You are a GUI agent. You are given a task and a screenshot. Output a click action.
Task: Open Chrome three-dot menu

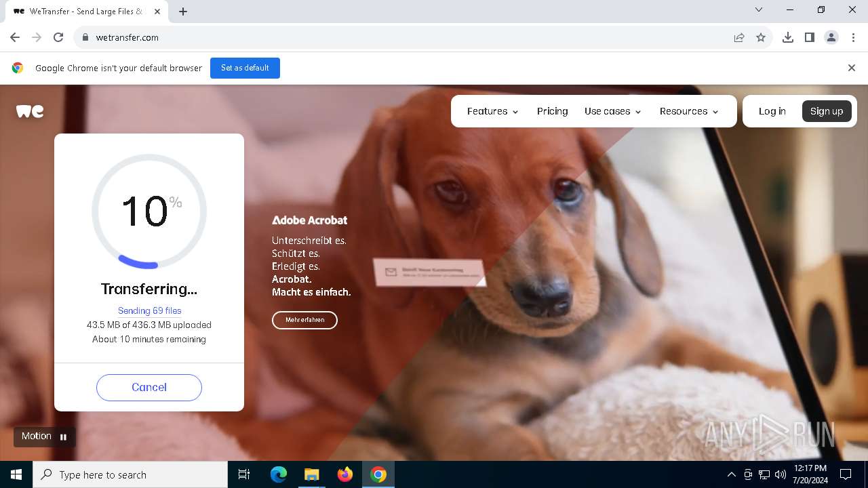pos(852,37)
